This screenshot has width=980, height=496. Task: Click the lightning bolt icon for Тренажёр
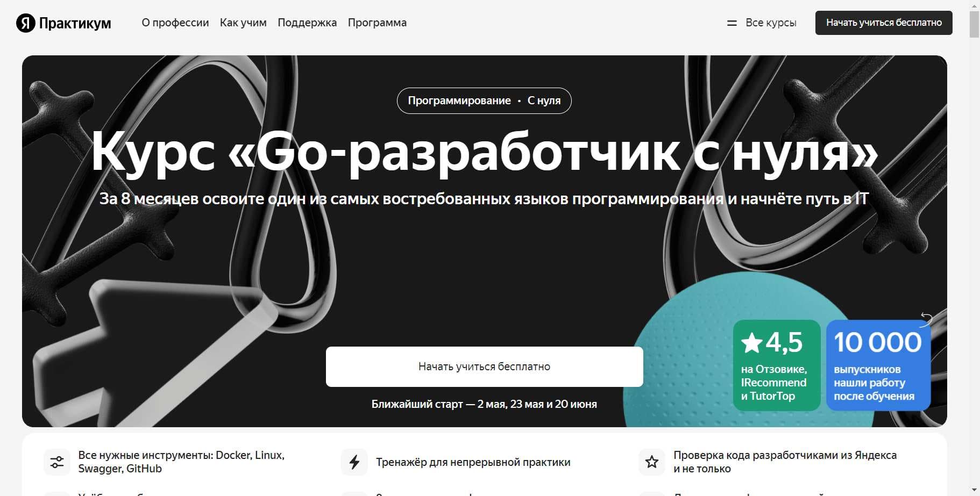coord(354,462)
